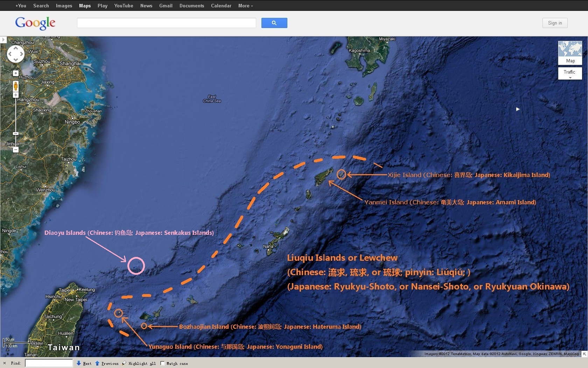Click the Wenzhou city label

pos(45,190)
